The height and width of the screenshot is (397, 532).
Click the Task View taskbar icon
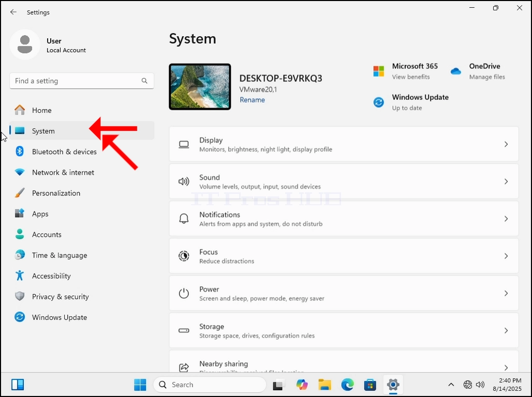point(278,385)
